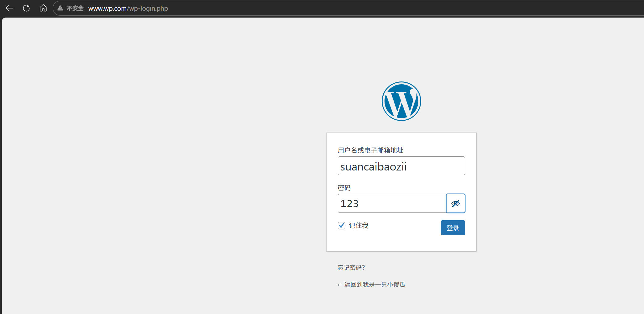Open the browser home page icon

coord(43,8)
